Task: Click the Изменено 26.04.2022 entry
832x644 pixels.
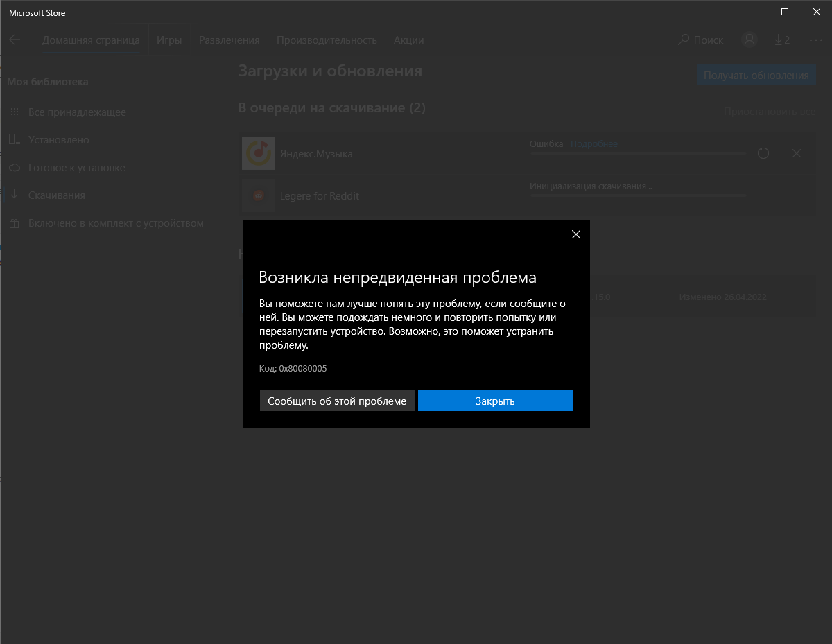Action: click(x=723, y=297)
